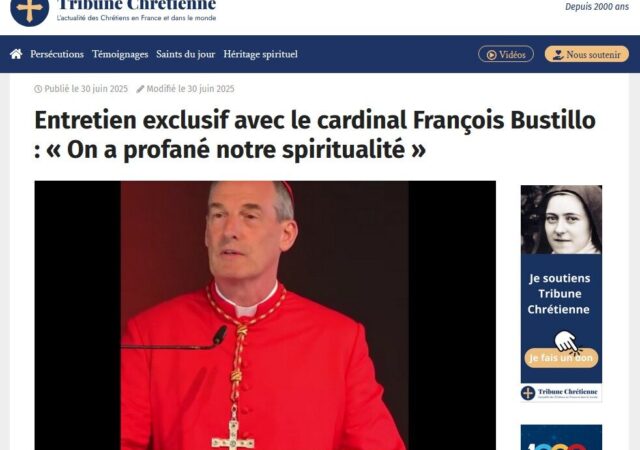The width and height of the screenshot is (640, 450).
Task: Click the Tribune Chrétienne cross logo
Action: coord(29,11)
